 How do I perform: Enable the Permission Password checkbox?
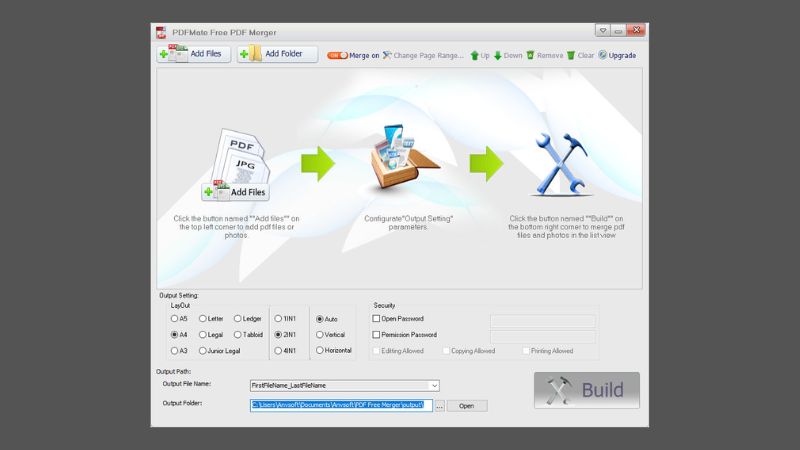tap(377, 335)
